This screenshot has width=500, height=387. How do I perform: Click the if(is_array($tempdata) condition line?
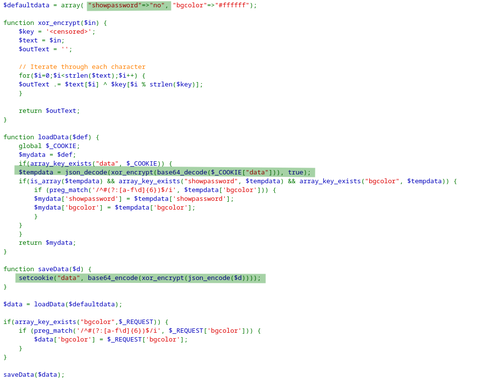tap(238, 181)
